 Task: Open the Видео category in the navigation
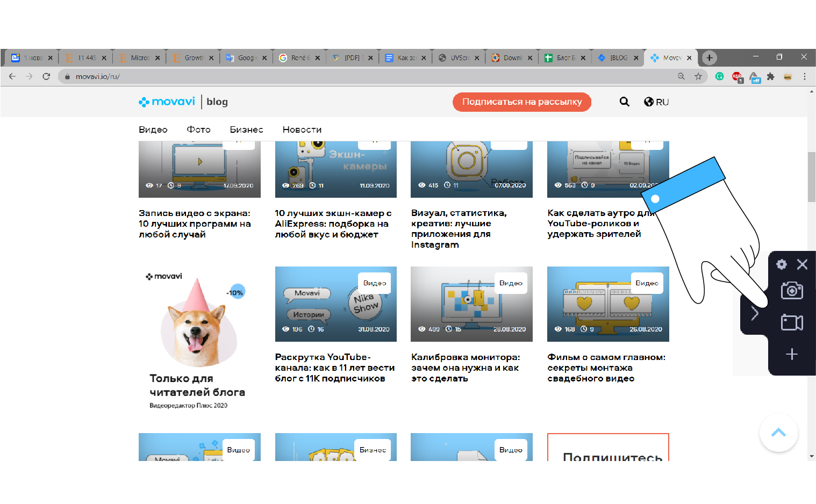point(153,129)
